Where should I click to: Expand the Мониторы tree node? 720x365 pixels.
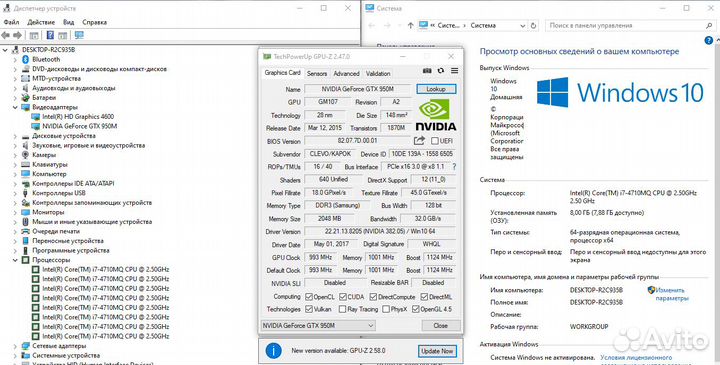click(x=15, y=212)
